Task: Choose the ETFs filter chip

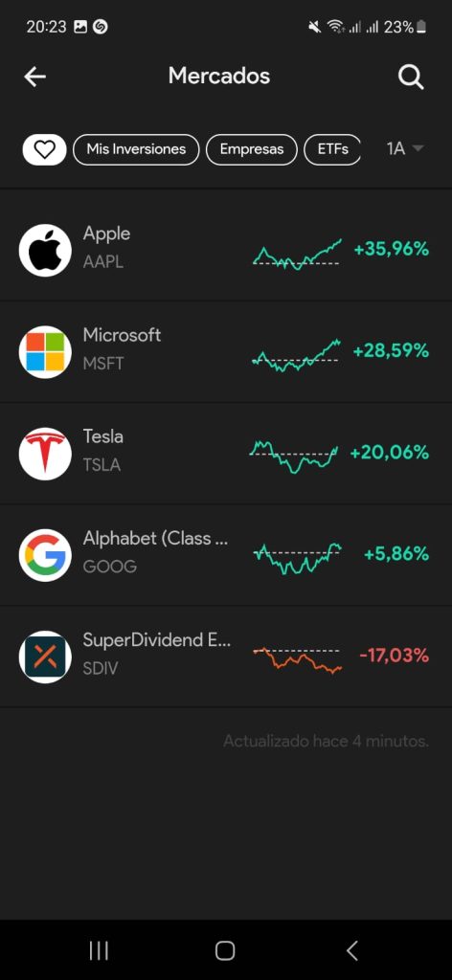Action: pos(332,149)
